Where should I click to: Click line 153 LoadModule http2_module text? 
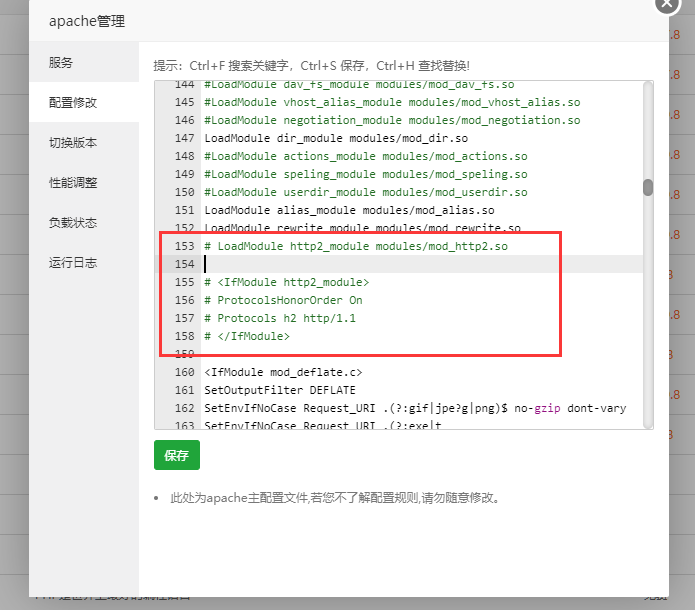(356, 246)
